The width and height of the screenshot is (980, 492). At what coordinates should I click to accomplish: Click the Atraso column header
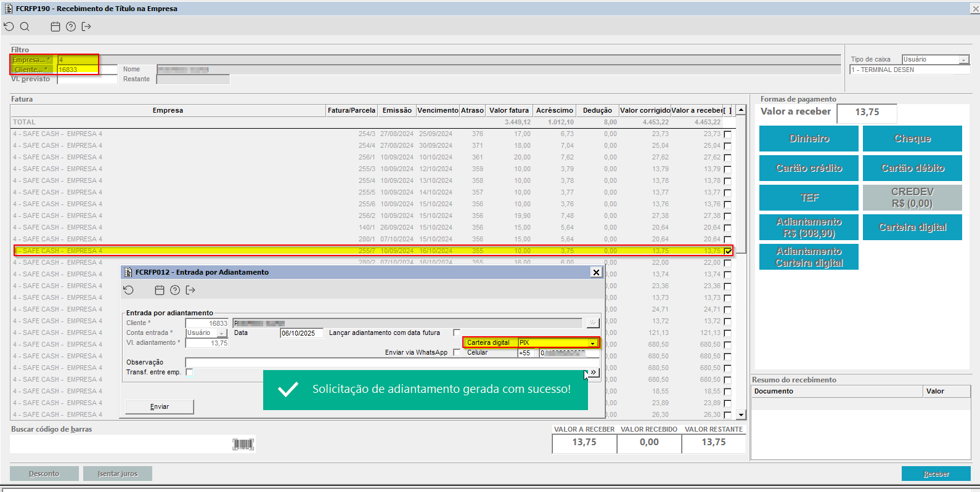tap(473, 111)
